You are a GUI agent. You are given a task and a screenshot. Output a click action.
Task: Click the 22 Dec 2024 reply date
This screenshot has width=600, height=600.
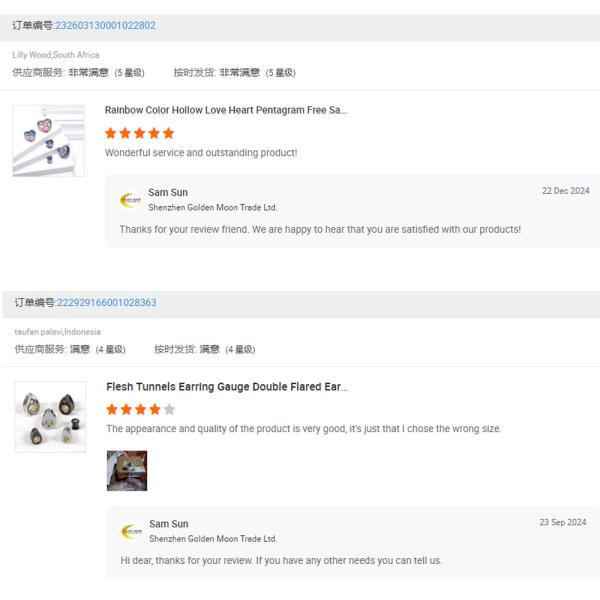pos(565,190)
